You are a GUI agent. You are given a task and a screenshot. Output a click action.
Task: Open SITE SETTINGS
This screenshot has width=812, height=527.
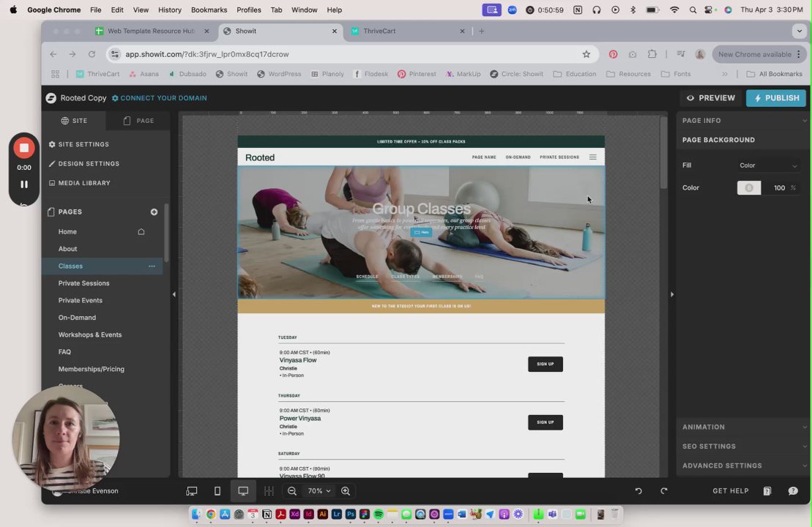click(79, 144)
